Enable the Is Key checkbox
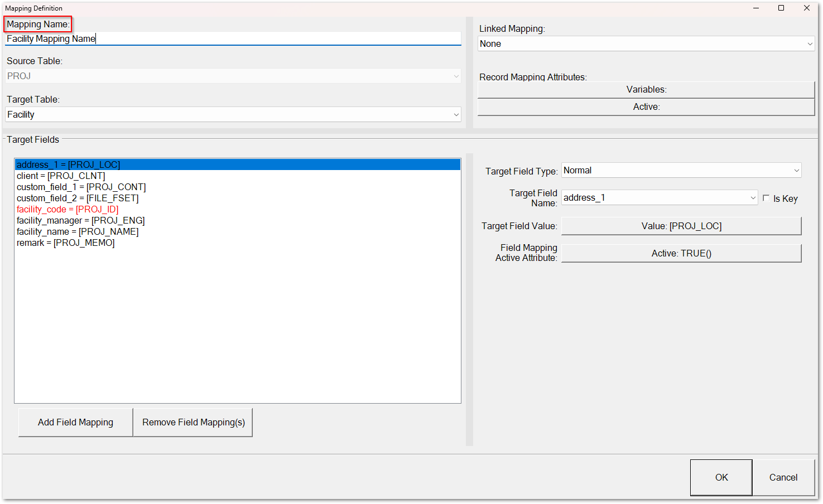The image size is (823, 504). 766,198
